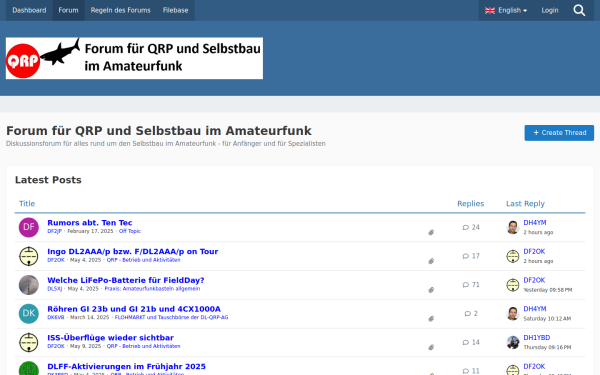Click reply bubble icon showing 24 replies
Image resolution: width=600 pixels, height=375 pixels.
(x=466, y=227)
